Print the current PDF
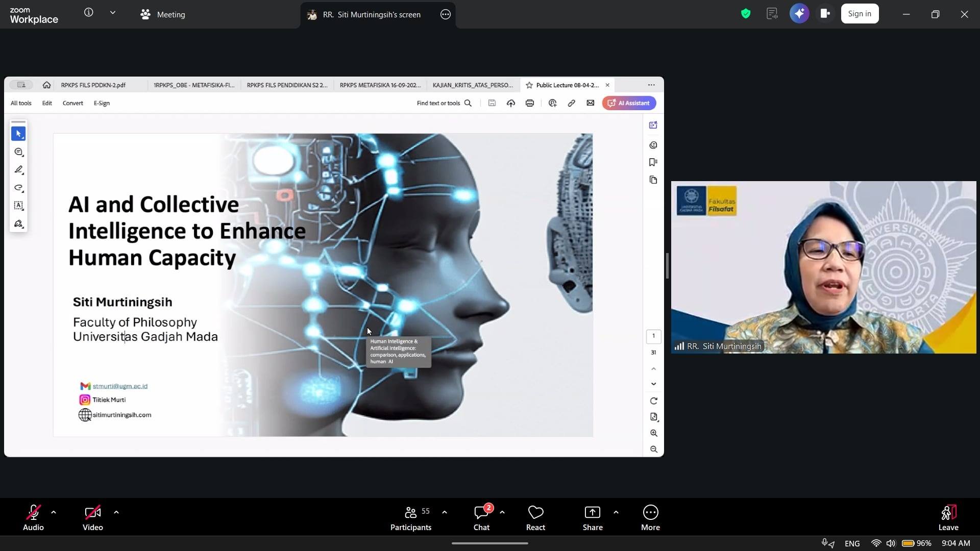Image resolution: width=980 pixels, height=551 pixels. tap(530, 103)
